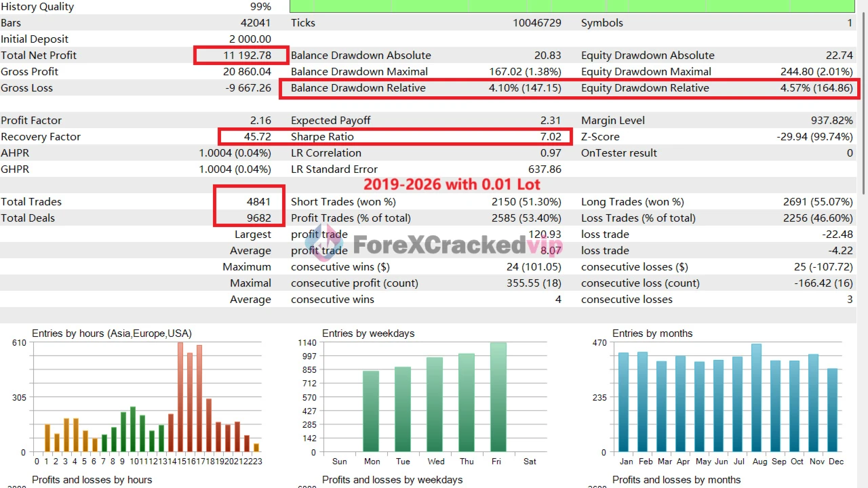Click the August bar in months chart

(x=756, y=398)
